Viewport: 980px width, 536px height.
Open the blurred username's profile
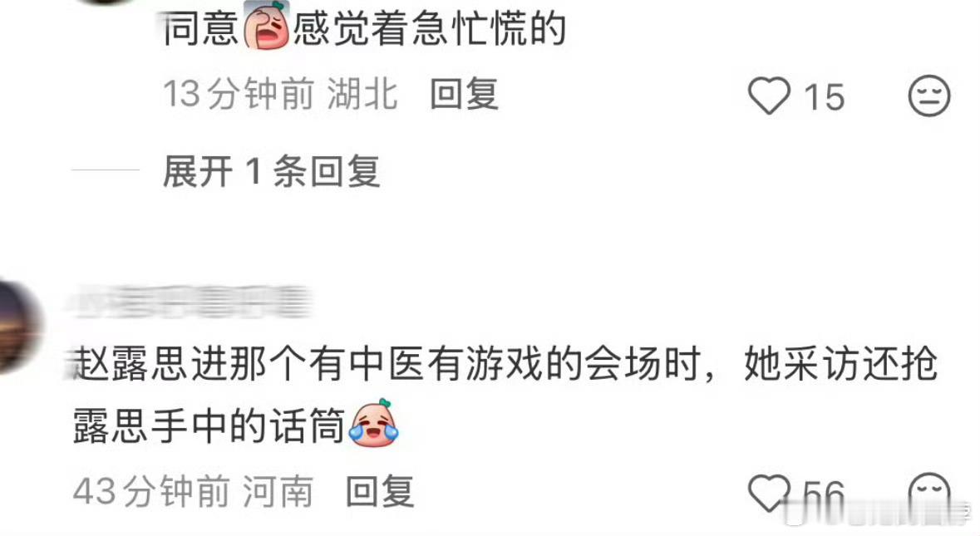(190, 302)
